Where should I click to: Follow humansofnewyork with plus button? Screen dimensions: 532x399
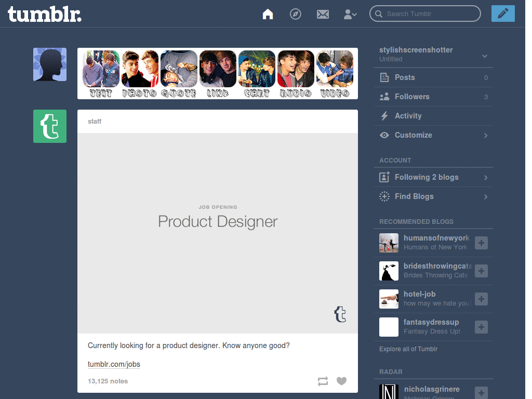click(481, 243)
